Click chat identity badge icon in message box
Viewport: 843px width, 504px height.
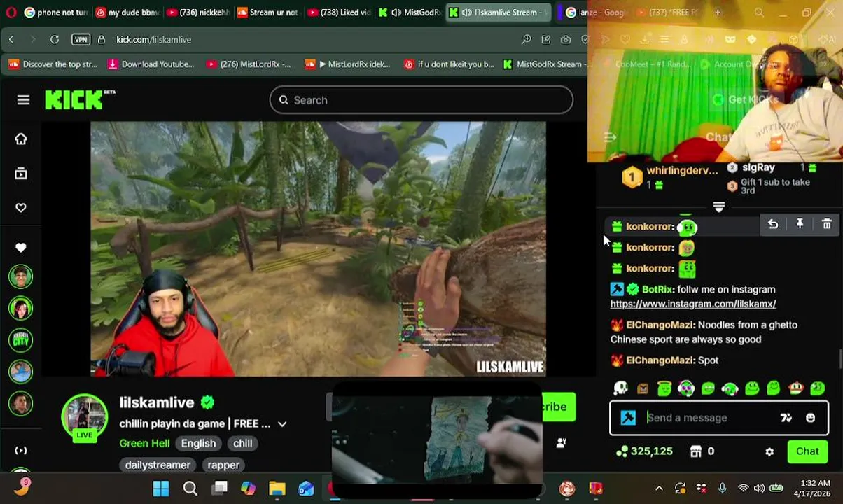[628, 418]
